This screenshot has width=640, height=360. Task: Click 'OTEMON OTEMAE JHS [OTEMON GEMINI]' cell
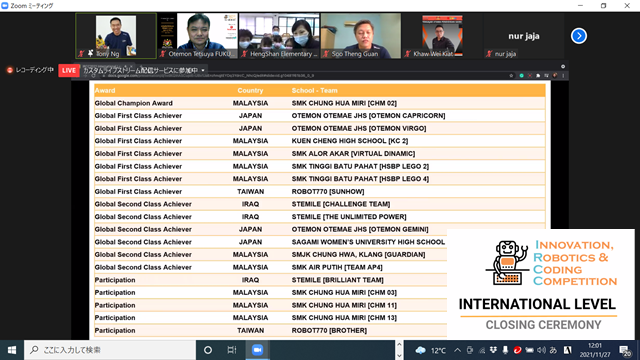click(x=360, y=229)
